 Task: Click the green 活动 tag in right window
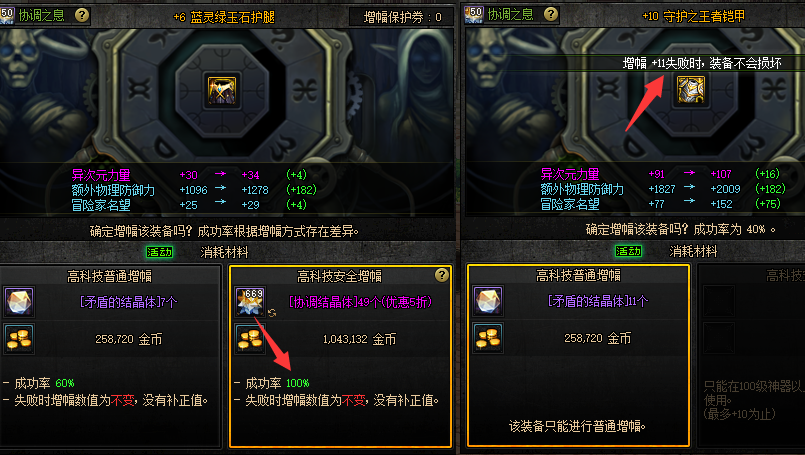(x=628, y=251)
